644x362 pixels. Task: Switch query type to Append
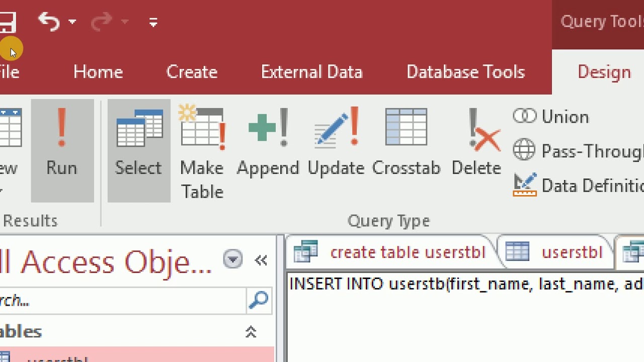tap(268, 142)
